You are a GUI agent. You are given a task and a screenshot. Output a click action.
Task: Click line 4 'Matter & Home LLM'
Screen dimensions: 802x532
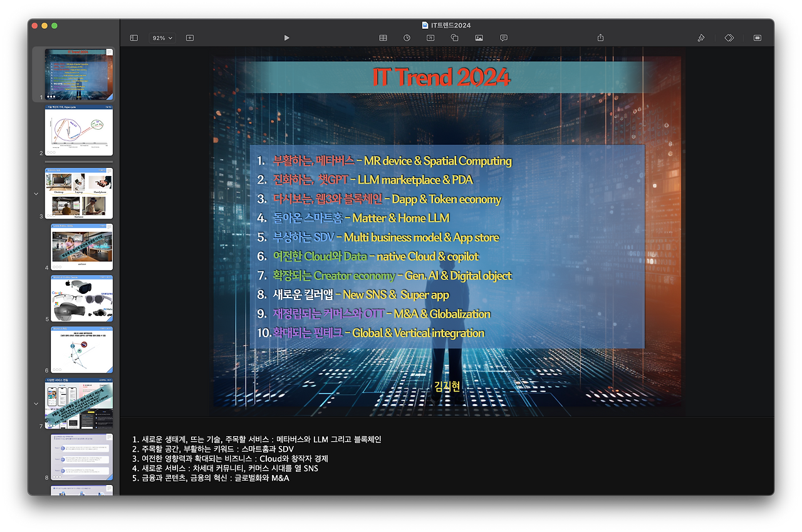coord(401,218)
